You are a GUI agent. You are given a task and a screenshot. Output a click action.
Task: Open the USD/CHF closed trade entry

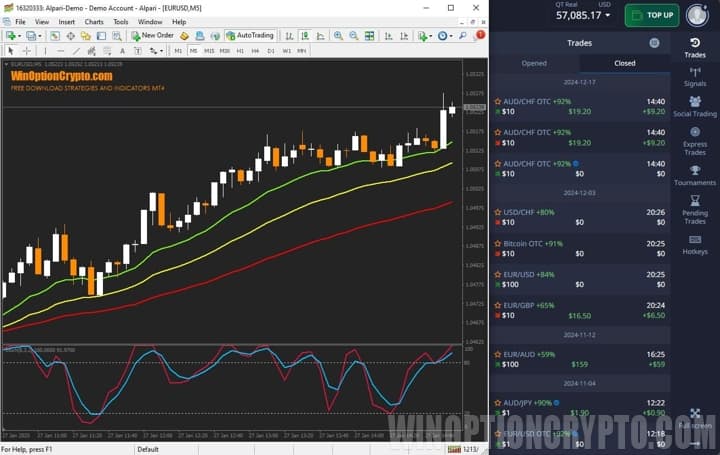[580, 218]
